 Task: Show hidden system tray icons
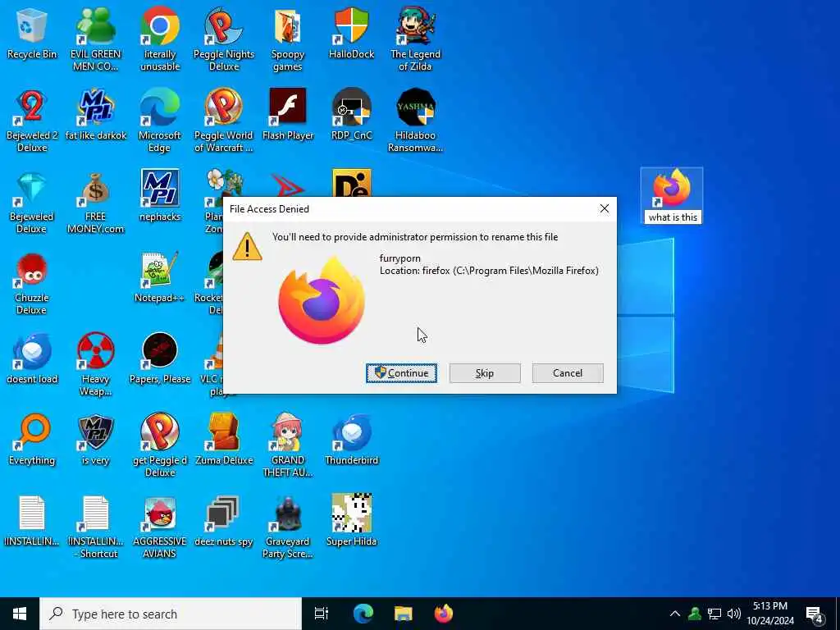point(675,614)
